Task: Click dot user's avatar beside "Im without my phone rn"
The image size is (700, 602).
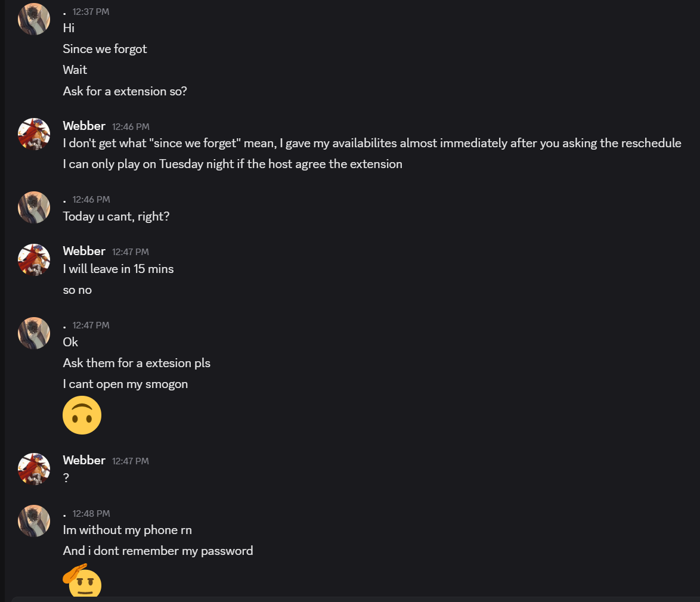Action: (x=34, y=521)
